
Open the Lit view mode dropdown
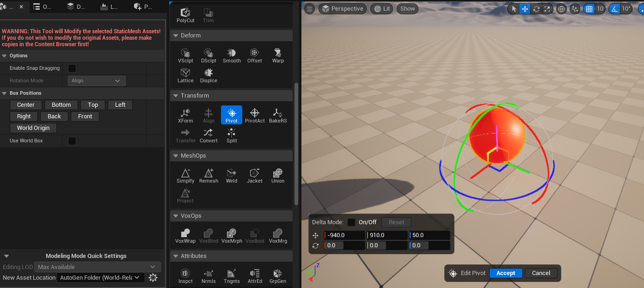382,9
